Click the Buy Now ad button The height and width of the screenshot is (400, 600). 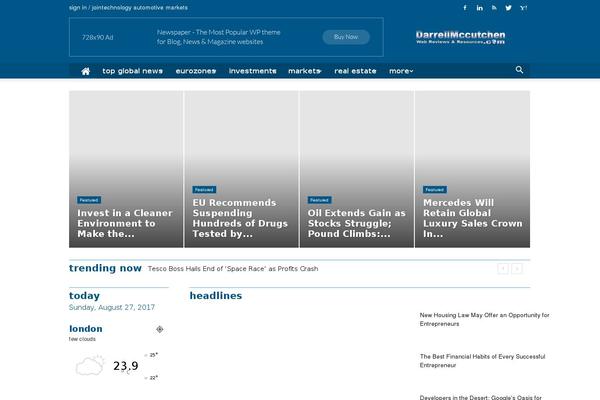click(346, 37)
